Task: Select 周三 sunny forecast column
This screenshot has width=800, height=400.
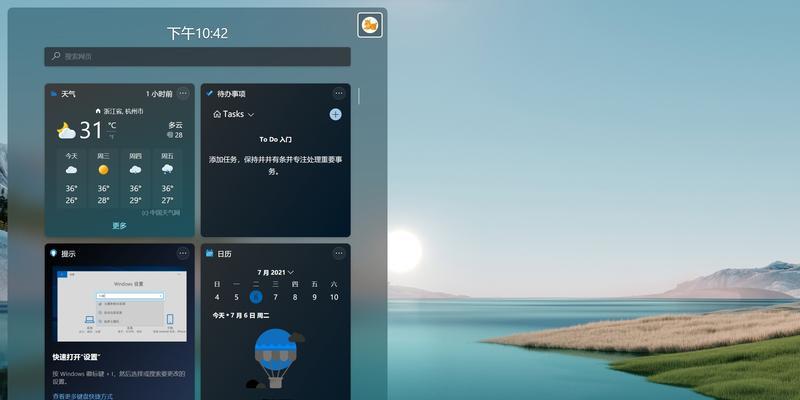Action: pyautogui.click(x=104, y=178)
